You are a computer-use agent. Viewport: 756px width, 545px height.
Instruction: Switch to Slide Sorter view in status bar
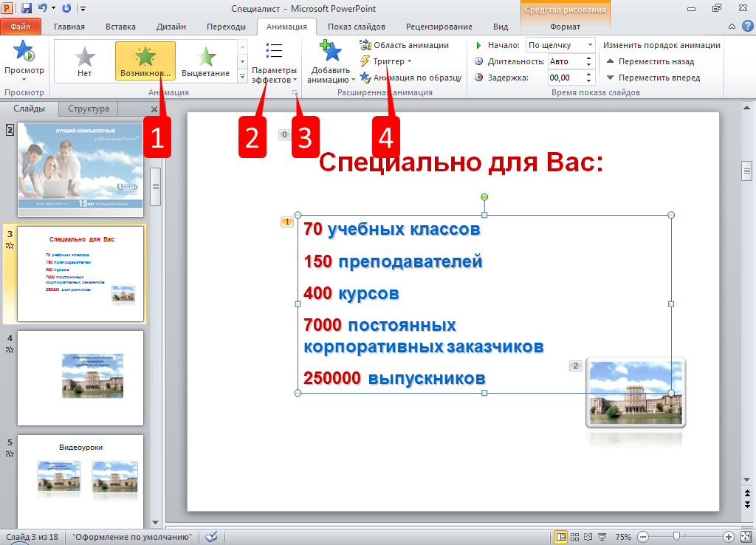coord(574,537)
